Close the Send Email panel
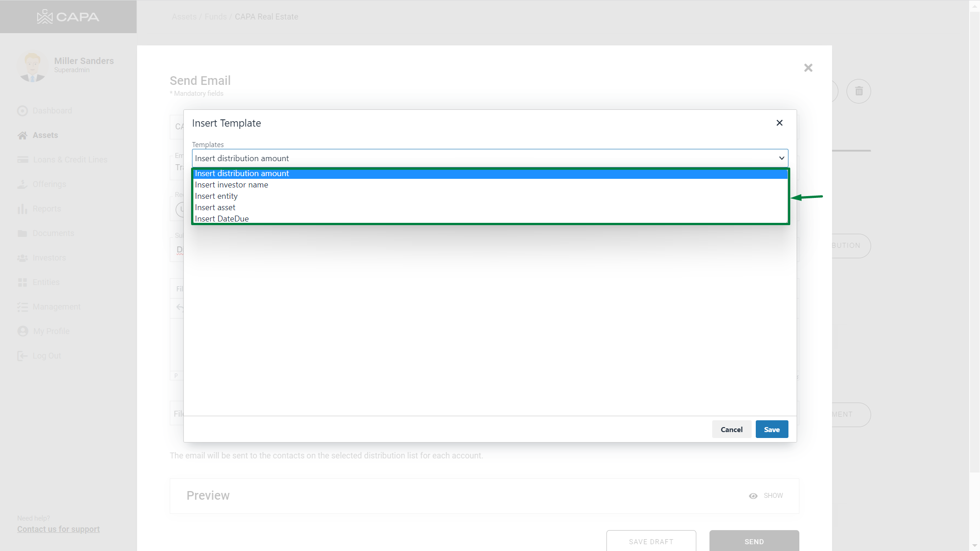Screen dimensions: 980x551 pos(808,68)
